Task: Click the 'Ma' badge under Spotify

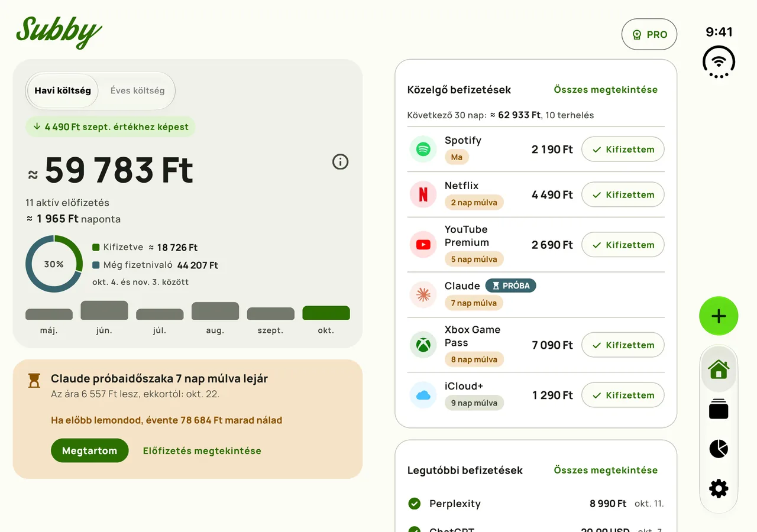Action: click(457, 157)
